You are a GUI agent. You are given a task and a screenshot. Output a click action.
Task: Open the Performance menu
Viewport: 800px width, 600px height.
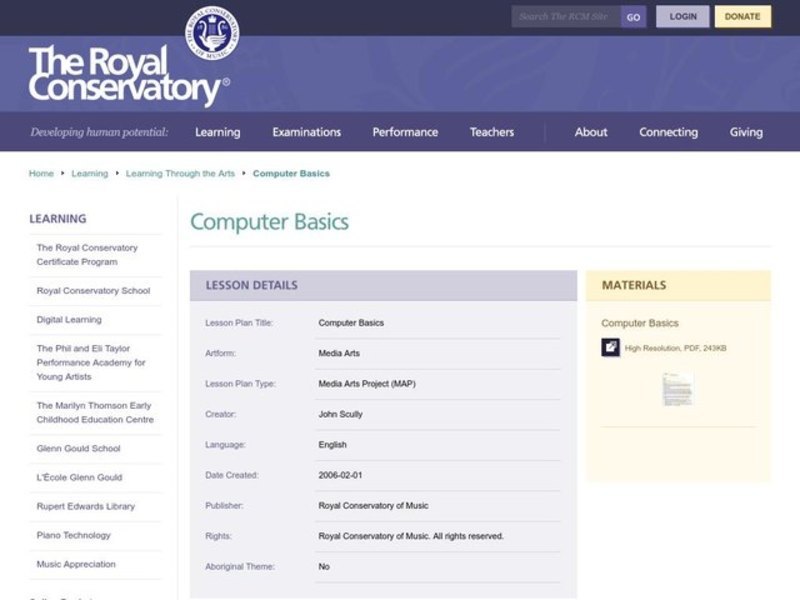tap(405, 131)
